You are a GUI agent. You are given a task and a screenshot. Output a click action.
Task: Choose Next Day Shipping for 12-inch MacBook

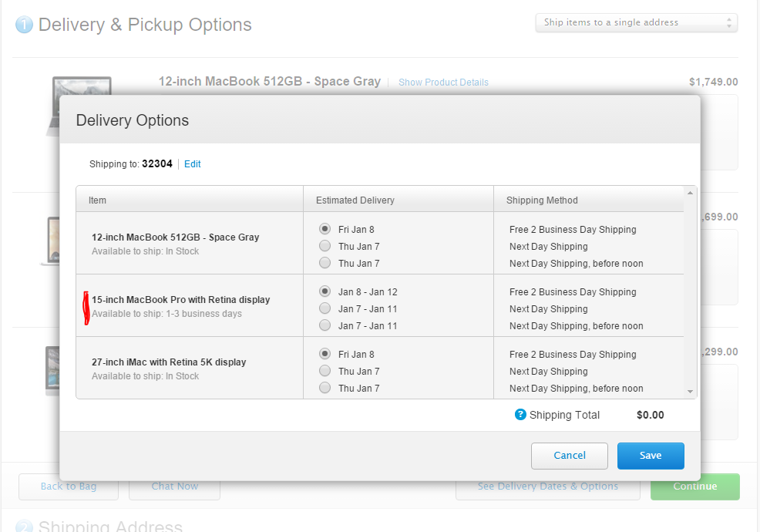(325, 246)
